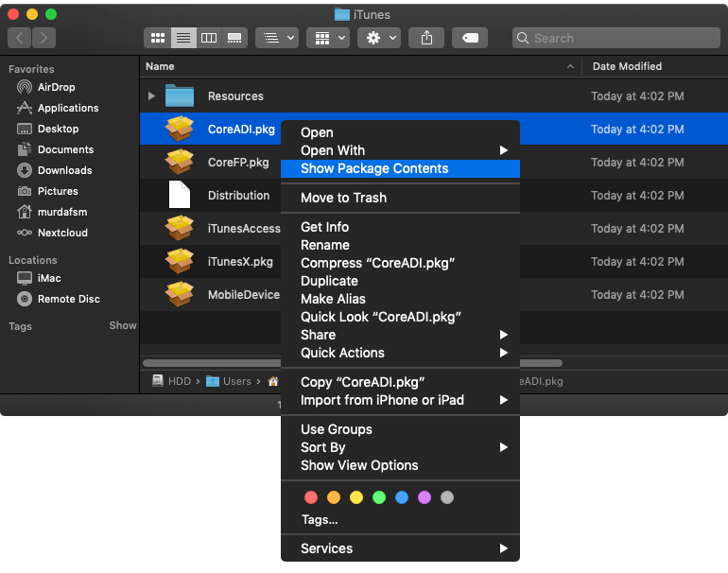This screenshot has width=728, height=573.
Task: Select the MobileDevice package row
Action: click(434, 295)
